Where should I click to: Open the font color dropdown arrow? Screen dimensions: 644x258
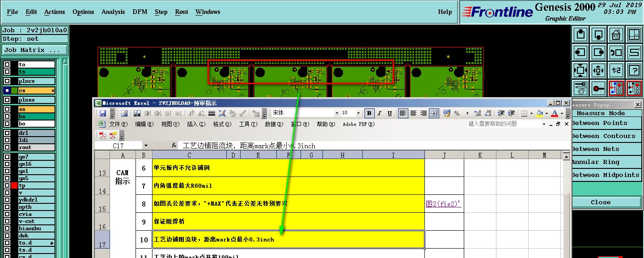(562, 113)
